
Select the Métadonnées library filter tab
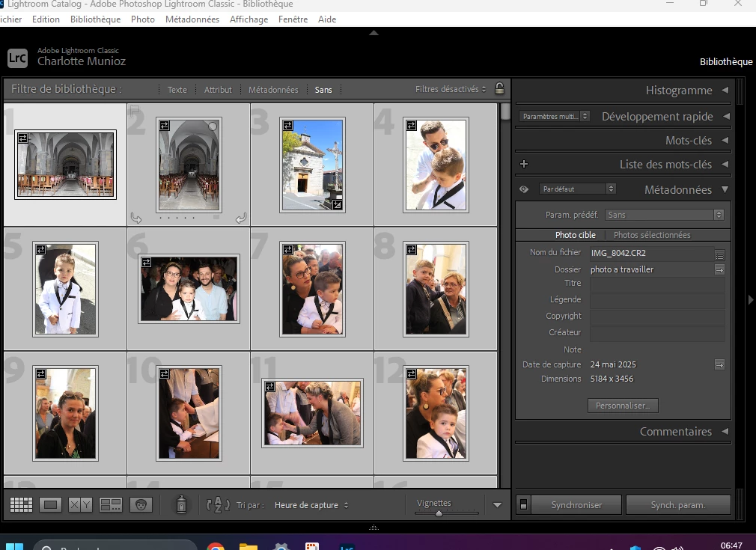(273, 90)
